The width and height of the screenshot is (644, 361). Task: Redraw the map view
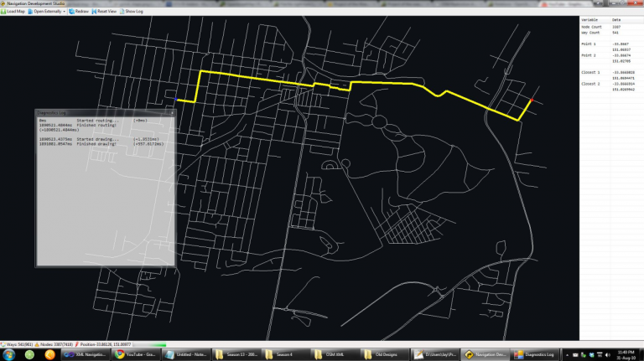[79, 12]
